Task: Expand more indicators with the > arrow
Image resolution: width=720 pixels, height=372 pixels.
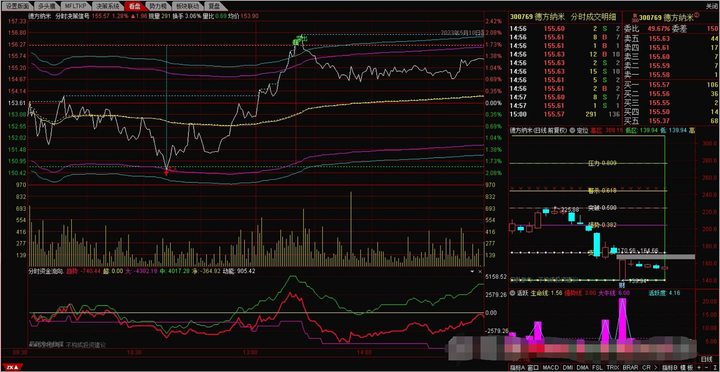Action: (656, 368)
